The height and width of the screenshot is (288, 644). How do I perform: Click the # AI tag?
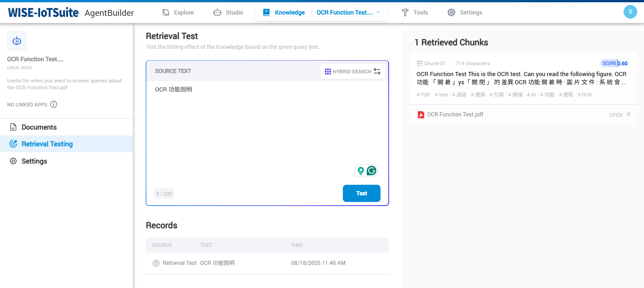531,95
